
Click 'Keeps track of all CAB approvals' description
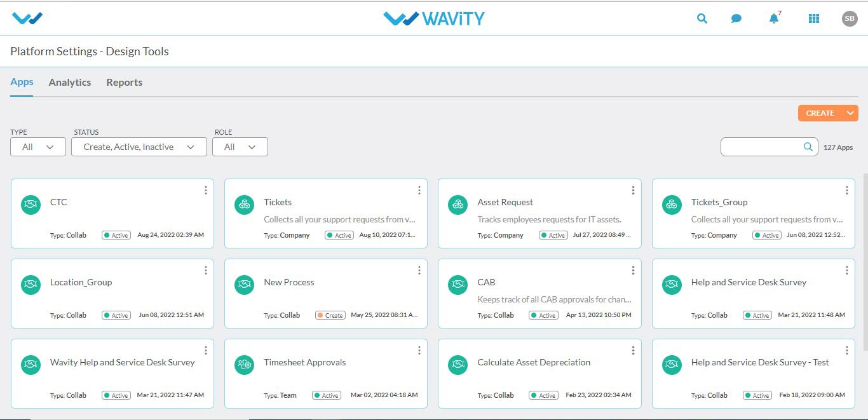554,299
